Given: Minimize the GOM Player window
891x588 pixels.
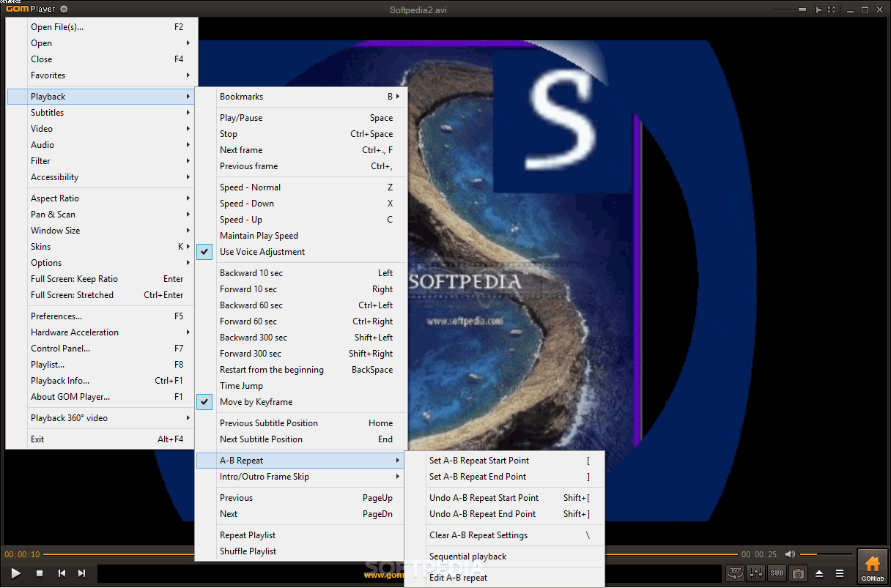Looking at the screenshot, I should pos(849,10).
